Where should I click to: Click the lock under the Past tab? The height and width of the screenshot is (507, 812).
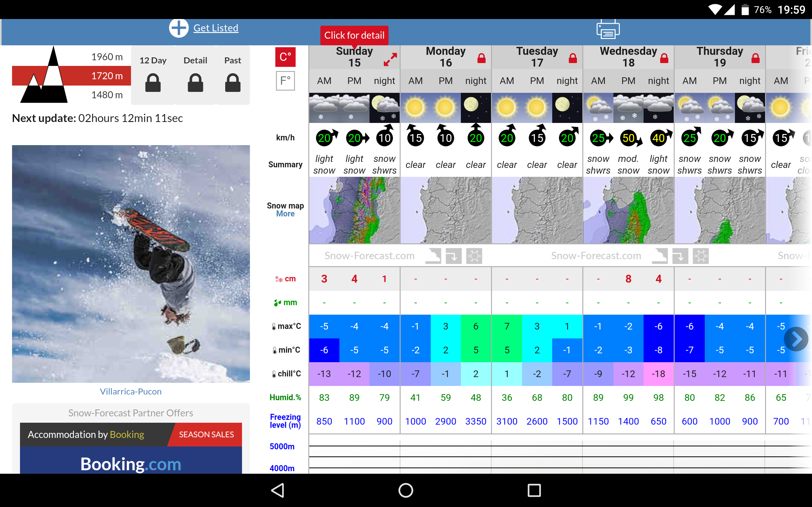[232, 82]
